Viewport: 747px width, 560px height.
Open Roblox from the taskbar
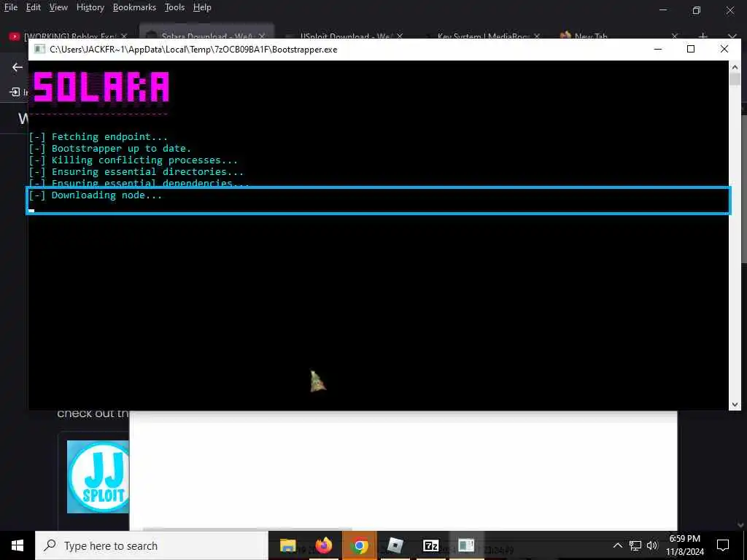(395, 545)
